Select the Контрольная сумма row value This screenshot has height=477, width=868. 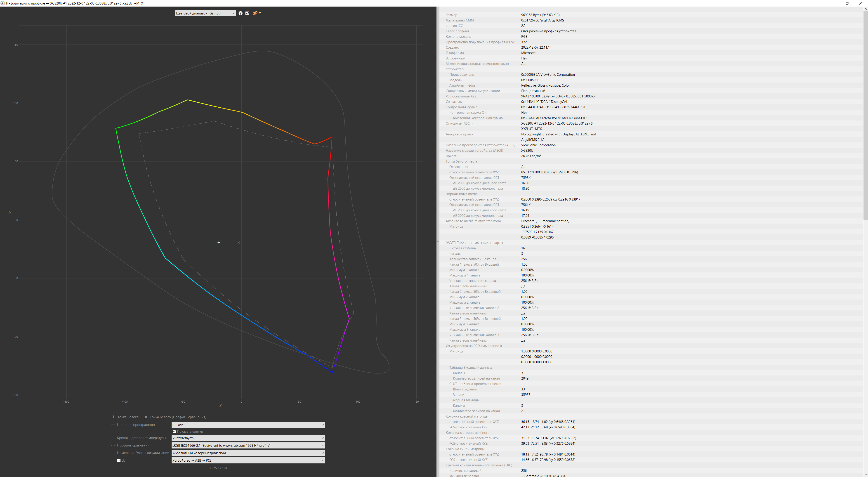pyautogui.click(x=553, y=107)
